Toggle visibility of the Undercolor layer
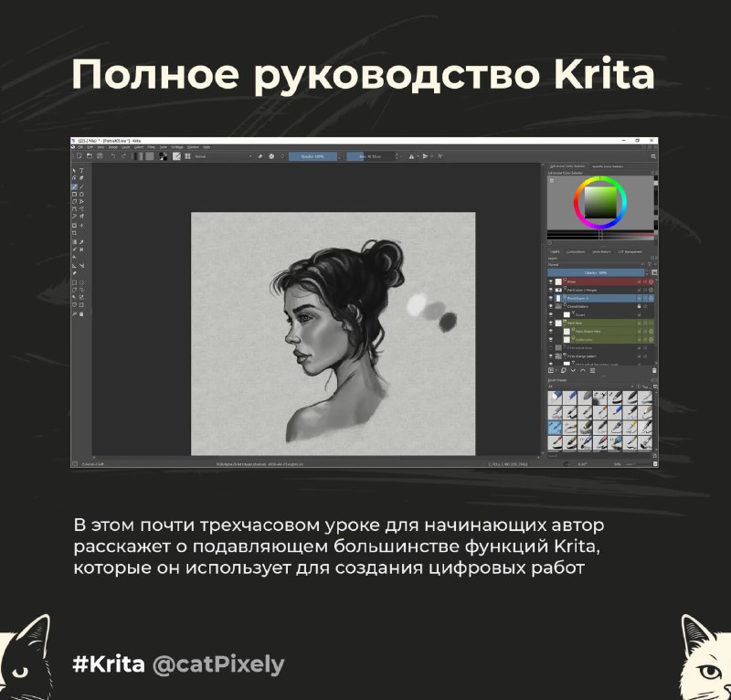This screenshot has width=731, height=700. click(551, 340)
